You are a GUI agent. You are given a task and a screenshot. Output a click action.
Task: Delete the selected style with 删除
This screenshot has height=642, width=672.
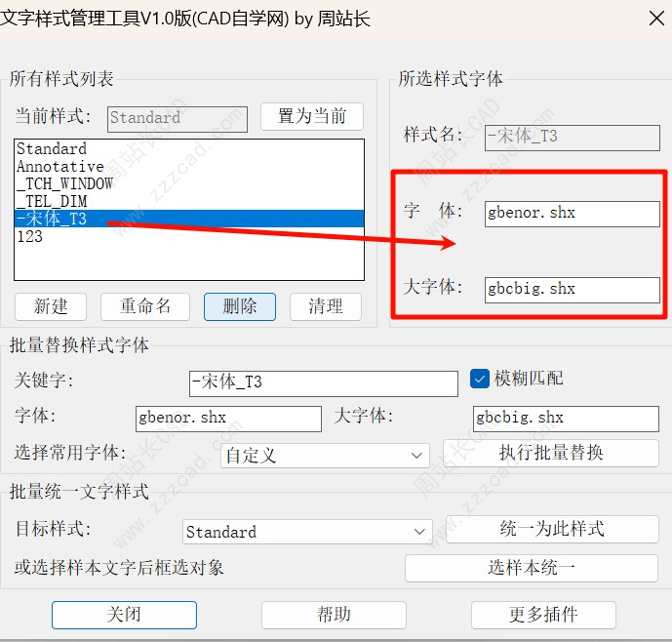(239, 306)
